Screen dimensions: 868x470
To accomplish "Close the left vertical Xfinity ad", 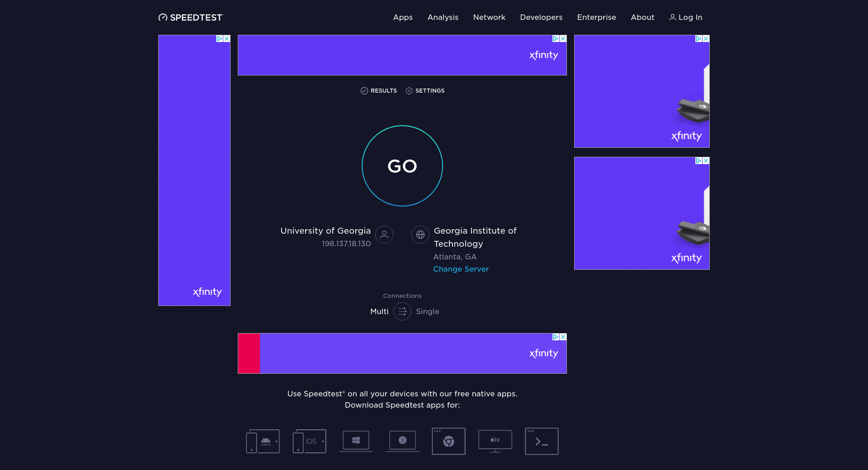I will click(227, 39).
